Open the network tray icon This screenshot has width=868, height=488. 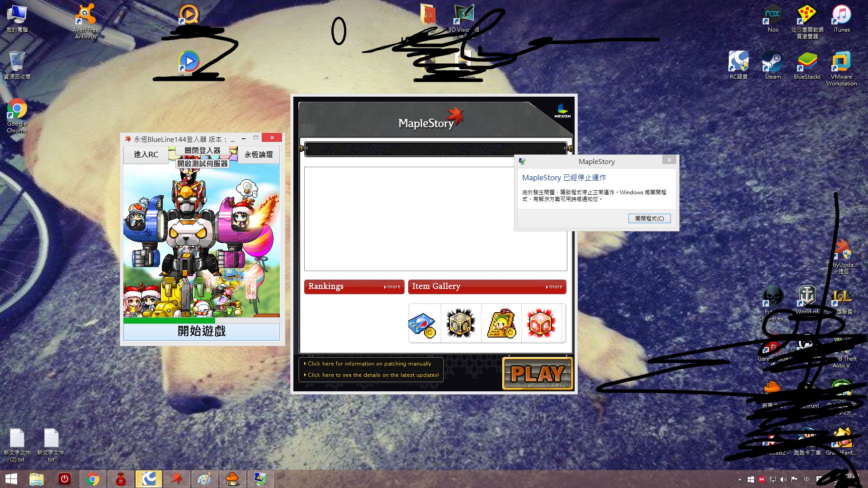(773, 479)
